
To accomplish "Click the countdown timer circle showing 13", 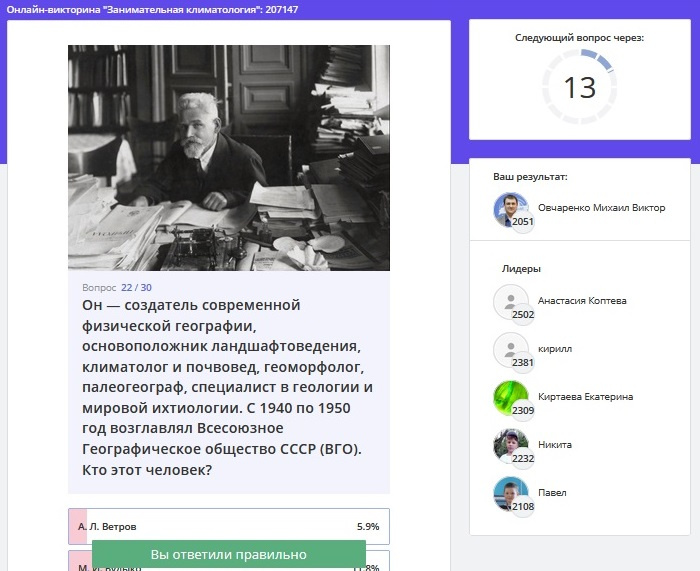I will (580, 88).
